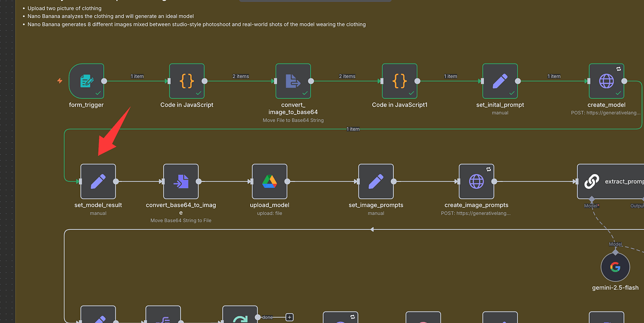Image resolution: width=644 pixels, height=323 pixels.
Task: Click the Model connector diamond under extract_prompt
Action: tap(592, 199)
